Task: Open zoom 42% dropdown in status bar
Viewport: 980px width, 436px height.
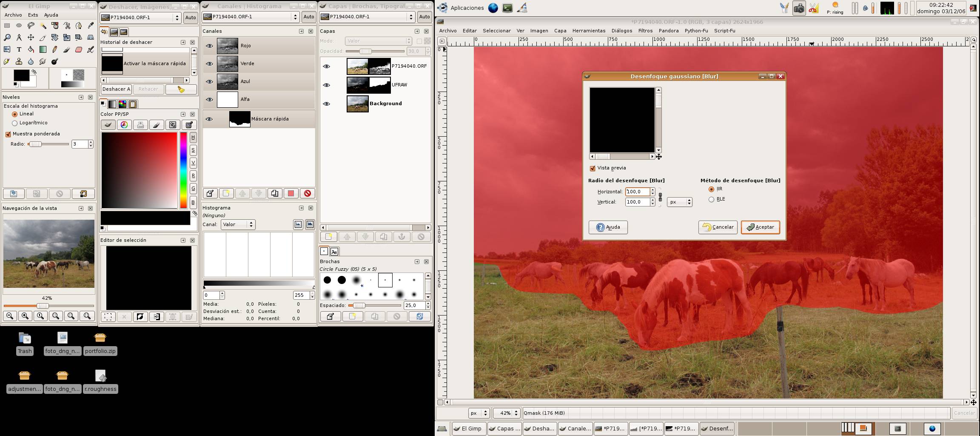Action: pyautogui.click(x=506, y=413)
